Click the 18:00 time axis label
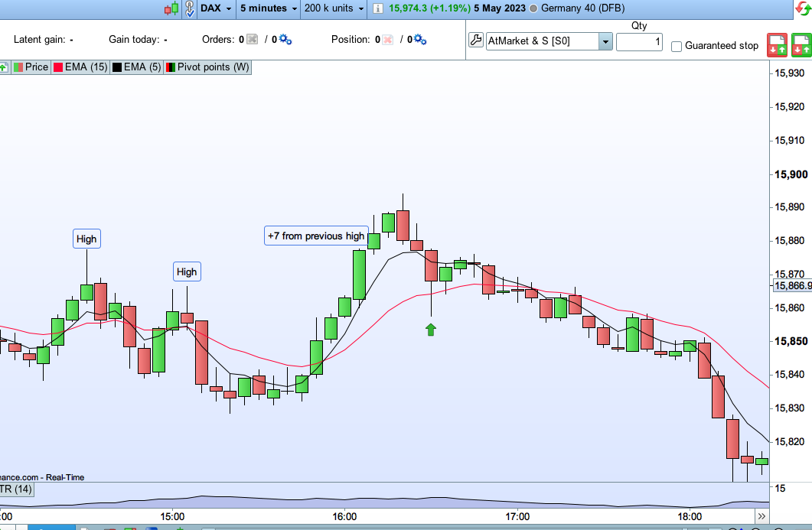 [x=690, y=516]
